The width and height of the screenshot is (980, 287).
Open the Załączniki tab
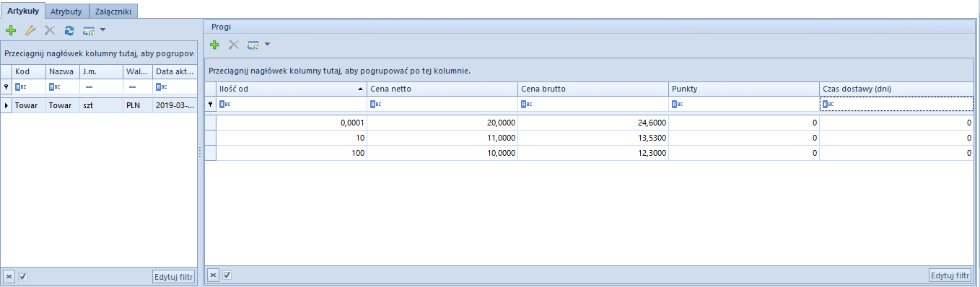(x=113, y=11)
